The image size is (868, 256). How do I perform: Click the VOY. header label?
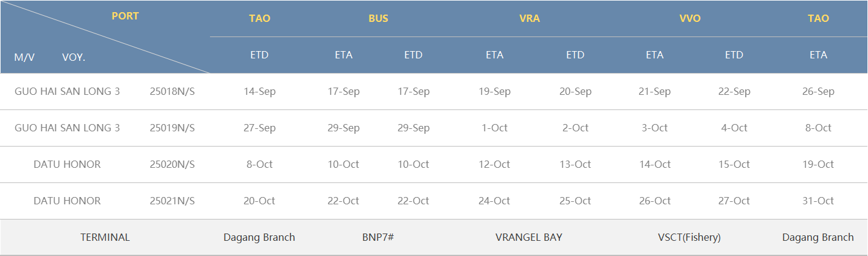coord(74,58)
